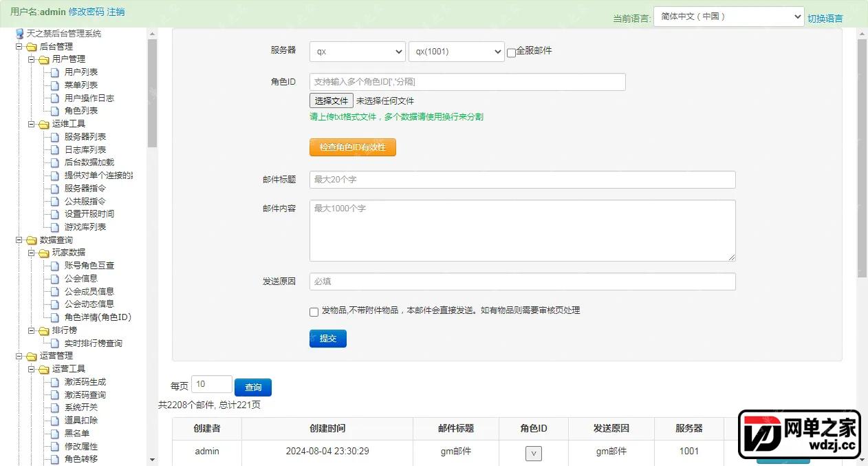Click the page icon beside 实时排行榜查询
The height and width of the screenshot is (466, 868).
[56, 343]
